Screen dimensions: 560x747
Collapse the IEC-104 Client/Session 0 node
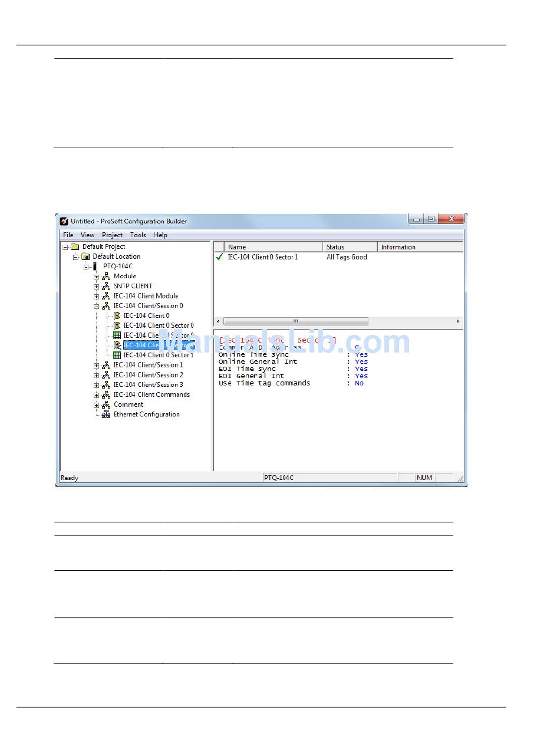97,307
